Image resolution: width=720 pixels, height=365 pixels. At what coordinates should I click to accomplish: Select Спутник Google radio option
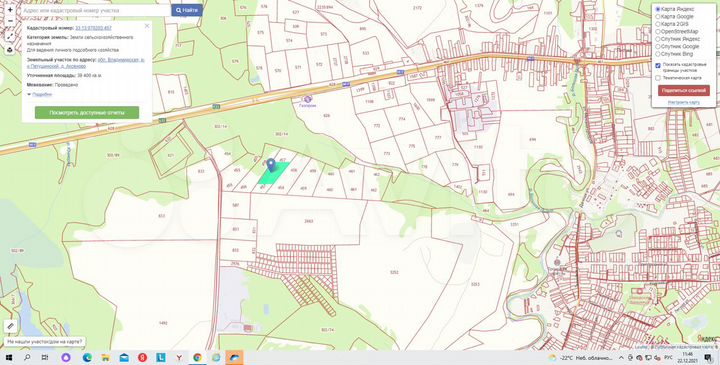tap(658, 46)
